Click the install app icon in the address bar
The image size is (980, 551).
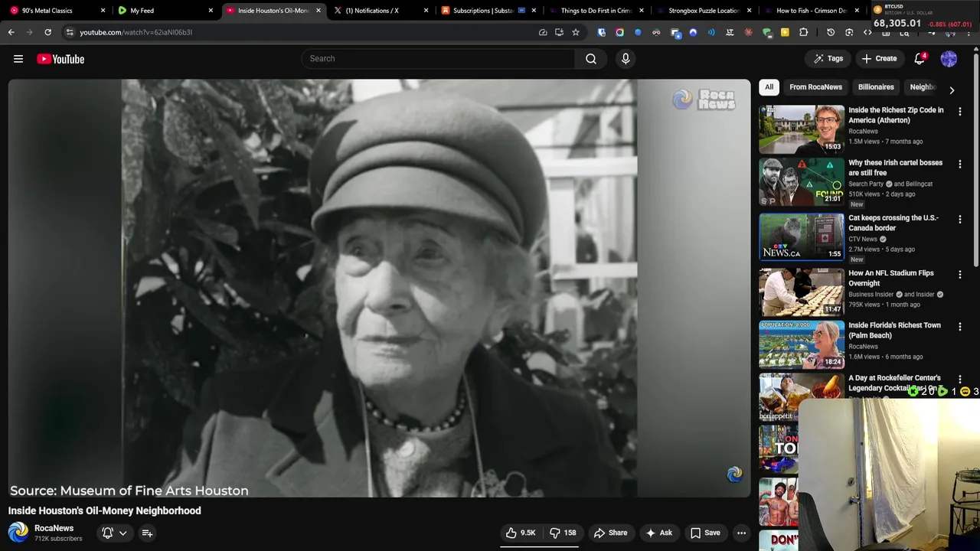pyautogui.click(x=560, y=32)
